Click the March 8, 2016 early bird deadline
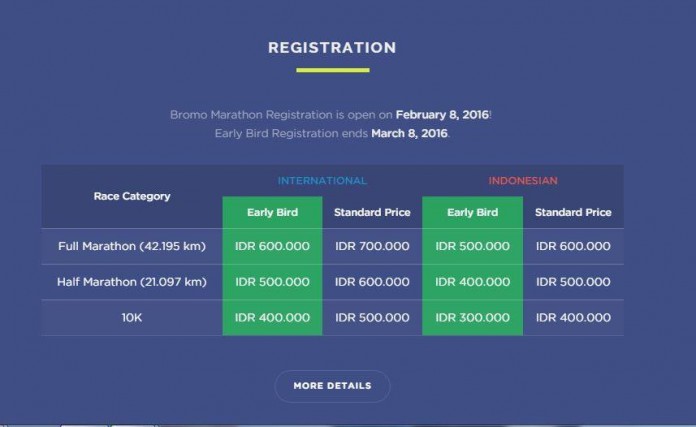Image resolution: width=696 pixels, height=427 pixels. (x=409, y=134)
